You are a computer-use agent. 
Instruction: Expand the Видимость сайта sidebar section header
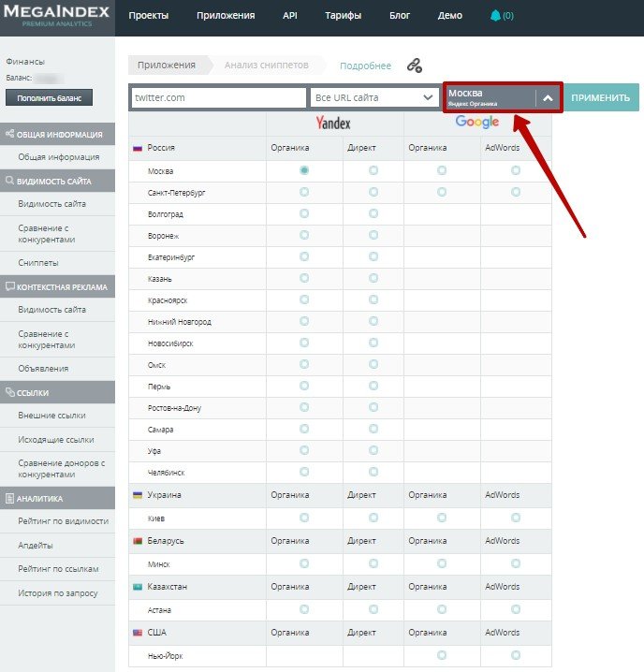coord(57,182)
